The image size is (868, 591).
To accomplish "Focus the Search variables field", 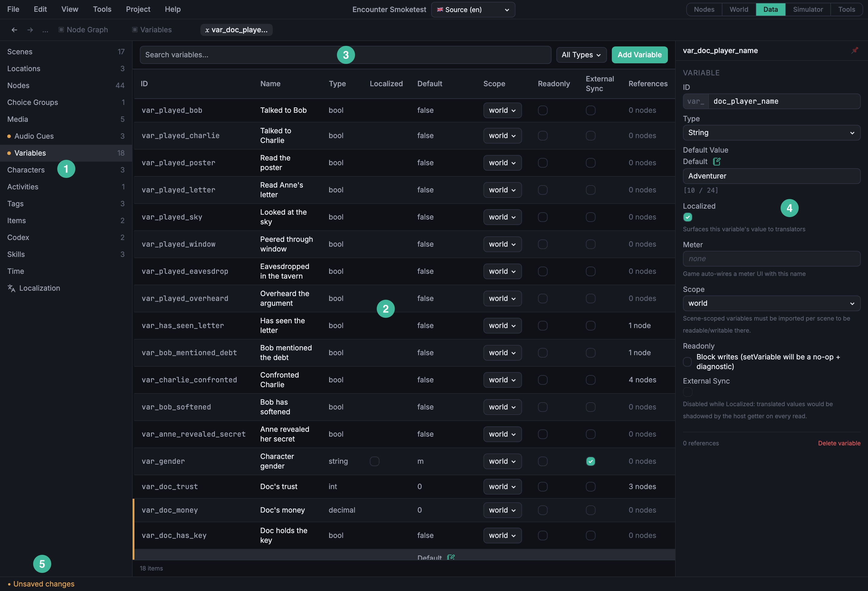I will (345, 55).
